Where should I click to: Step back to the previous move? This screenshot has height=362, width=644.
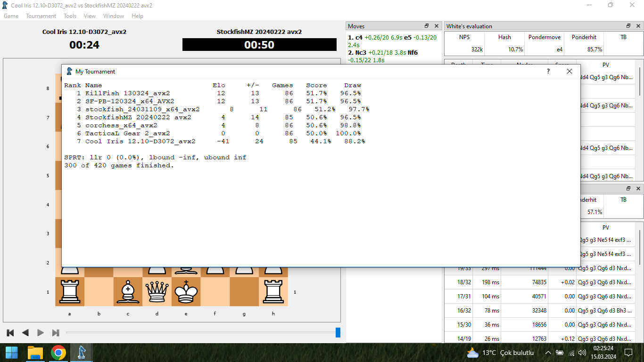(25, 333)
